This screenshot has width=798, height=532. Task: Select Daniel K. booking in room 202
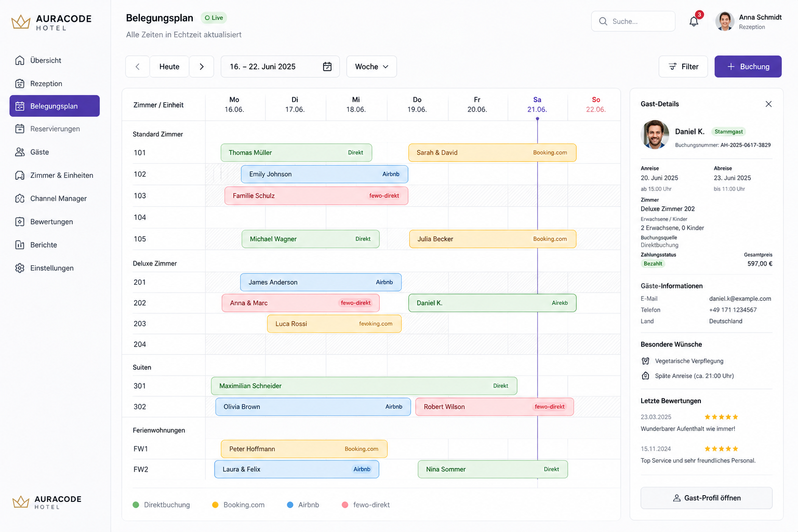pos(493,303)
